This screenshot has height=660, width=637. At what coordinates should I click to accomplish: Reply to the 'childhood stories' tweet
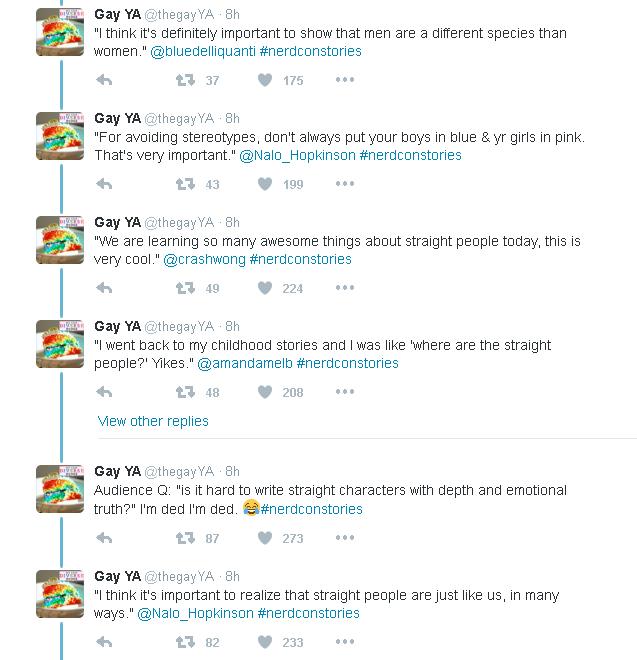coord(104,392)
